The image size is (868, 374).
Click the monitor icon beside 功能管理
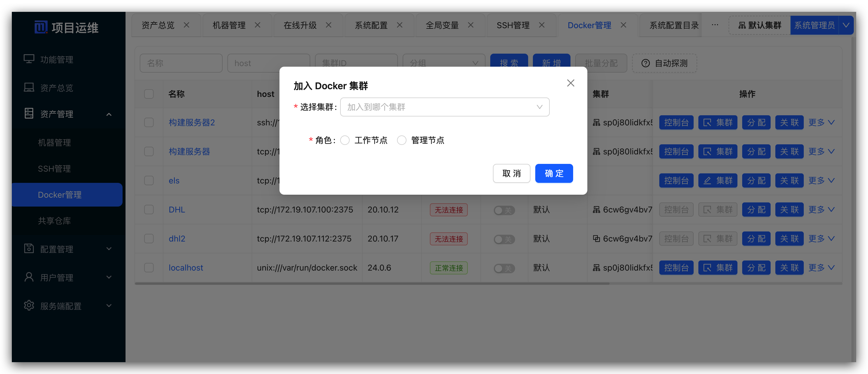pyautogui.click(x=29, y=59)
